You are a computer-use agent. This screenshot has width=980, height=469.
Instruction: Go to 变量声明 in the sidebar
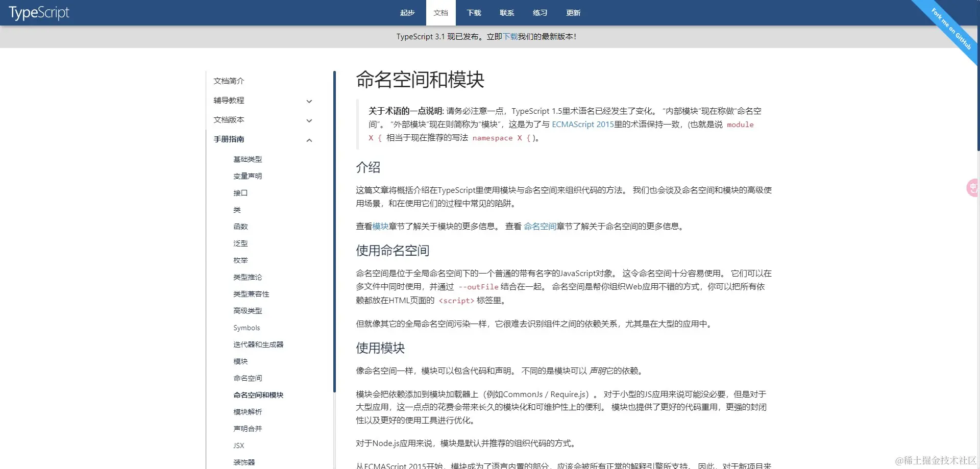(x=248, y=176)
